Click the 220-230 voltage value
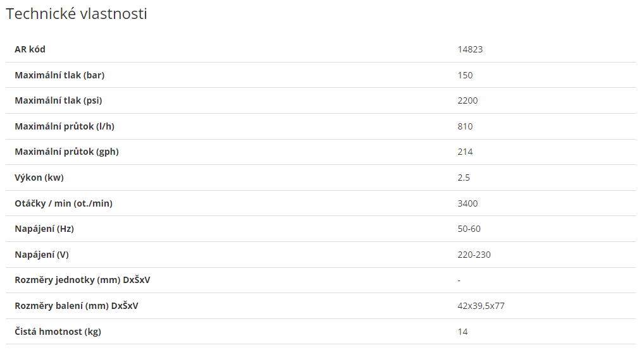The image size is (644, 350). (x=474, y=255)
